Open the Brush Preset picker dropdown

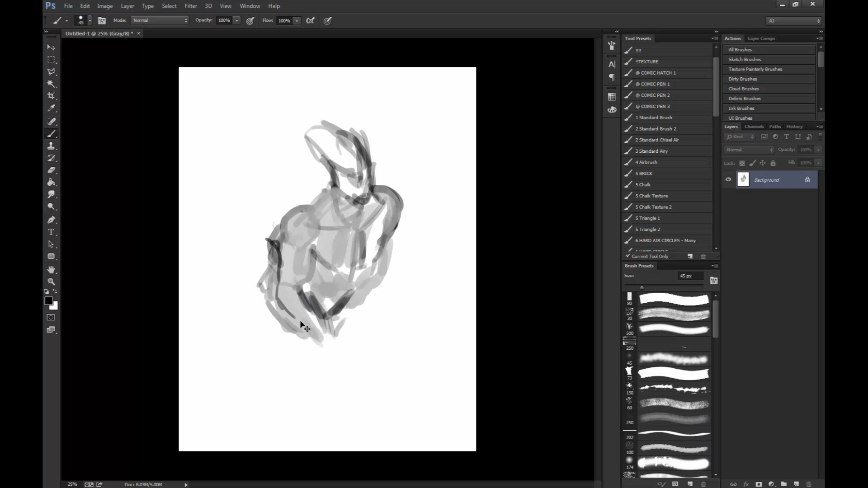pos(90,20)
